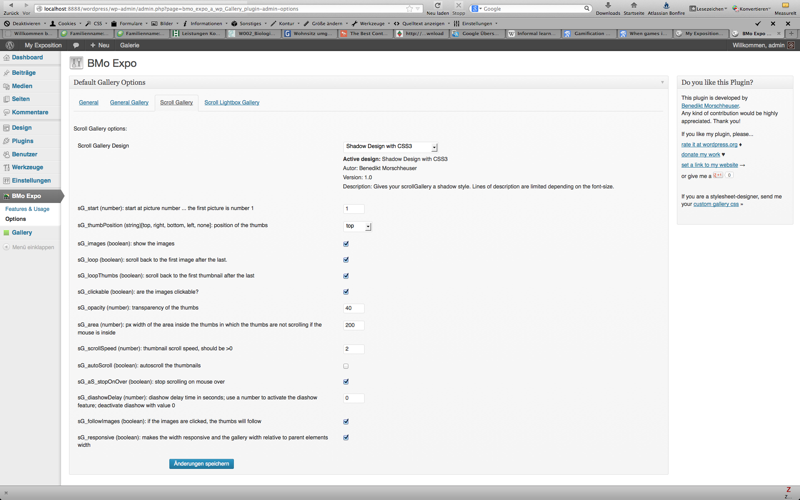Open Einstellungen in the sidebar menu

[x=31, y=181]
